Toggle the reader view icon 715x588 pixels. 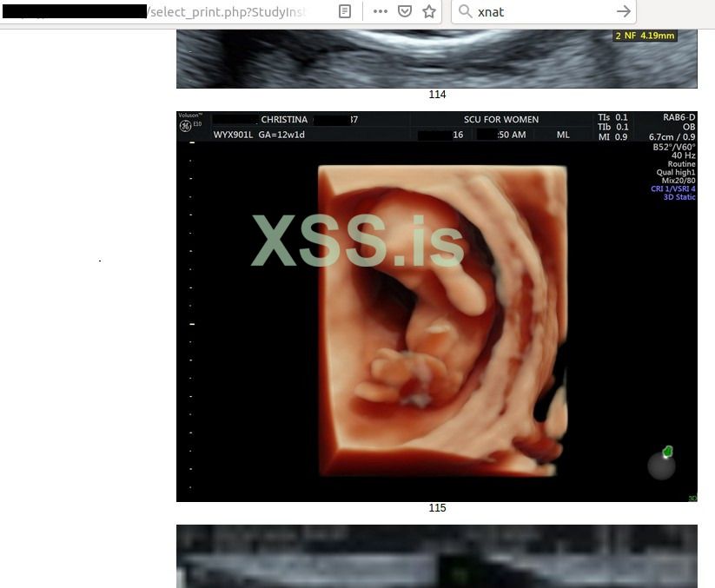click(345, 11)
